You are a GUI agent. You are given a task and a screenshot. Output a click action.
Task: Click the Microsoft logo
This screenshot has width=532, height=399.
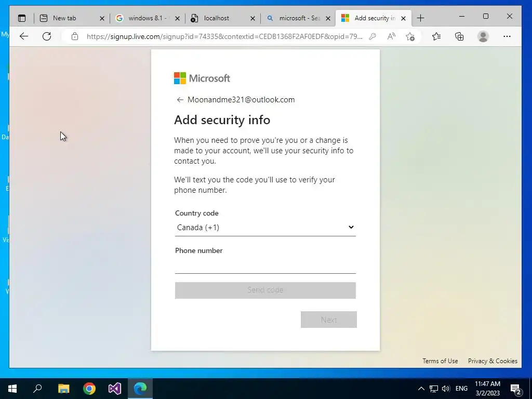click(202, 78)
